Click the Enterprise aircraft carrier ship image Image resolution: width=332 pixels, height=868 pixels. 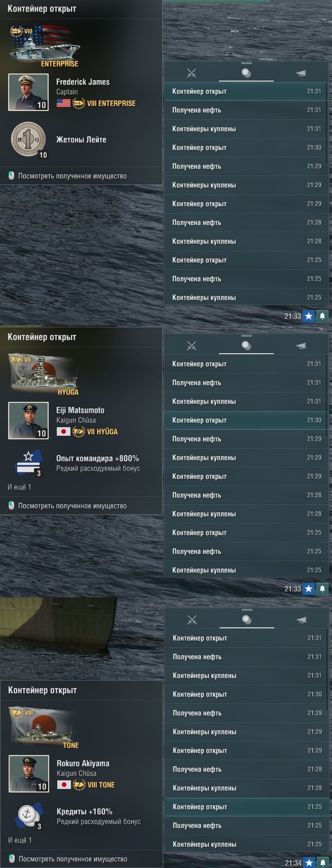pyautogui.click(x=45, y=46)
